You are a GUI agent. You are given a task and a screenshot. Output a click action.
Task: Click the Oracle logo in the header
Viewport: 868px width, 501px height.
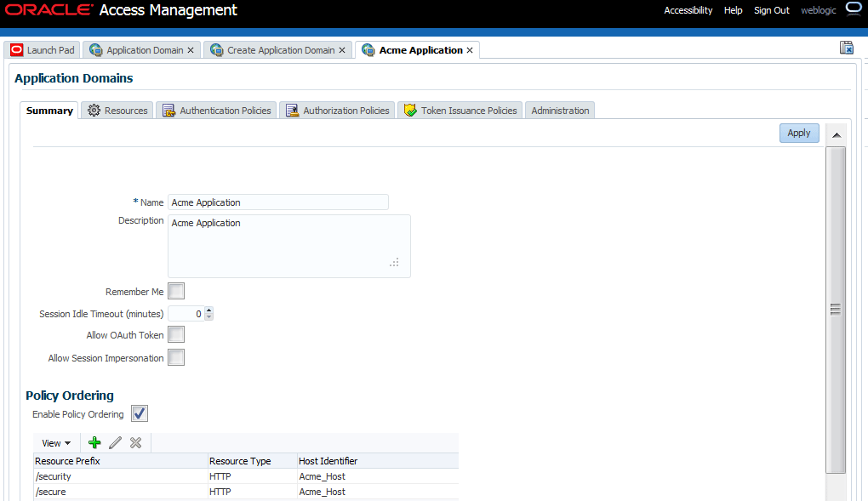49,10
